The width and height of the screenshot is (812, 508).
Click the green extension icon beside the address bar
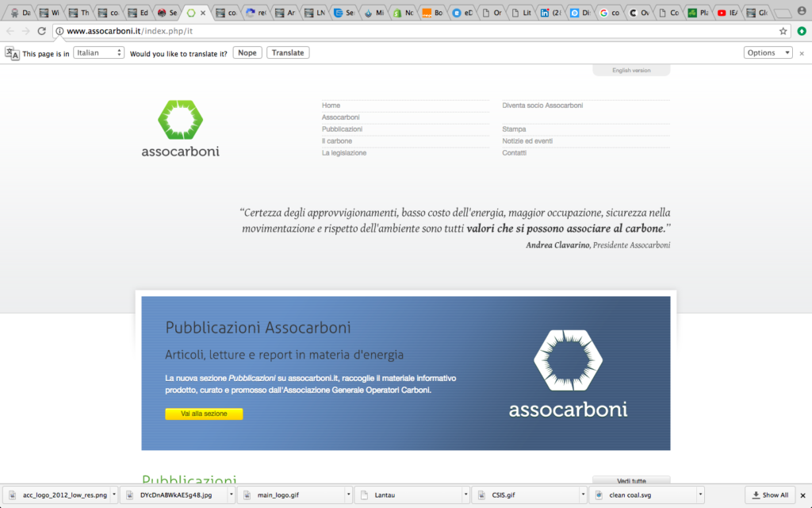coord(801,31)
